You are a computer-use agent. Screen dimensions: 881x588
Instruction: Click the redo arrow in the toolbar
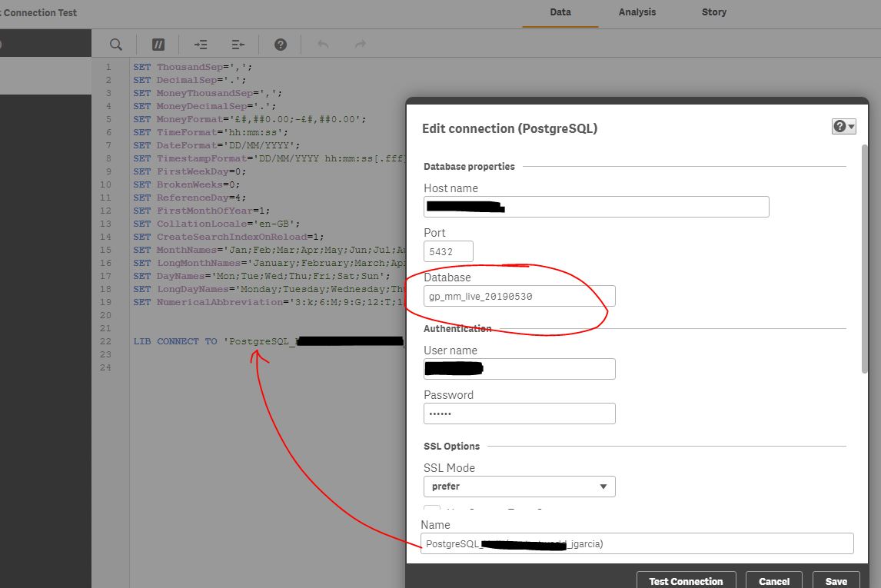pyautogui.click(x=361, y=45)
